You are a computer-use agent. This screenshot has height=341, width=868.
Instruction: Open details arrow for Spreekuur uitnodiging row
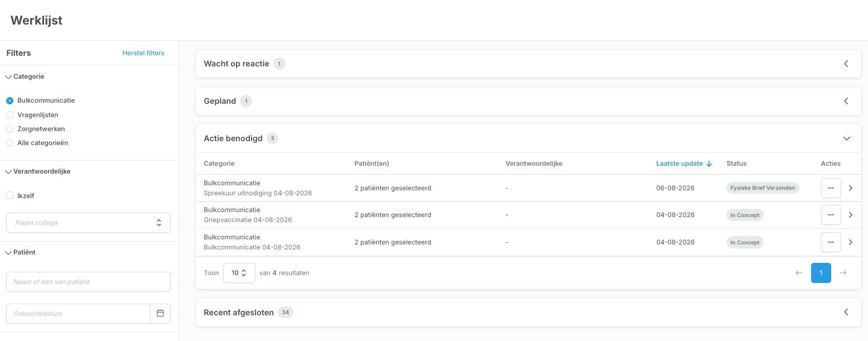(x=850, y=188)
